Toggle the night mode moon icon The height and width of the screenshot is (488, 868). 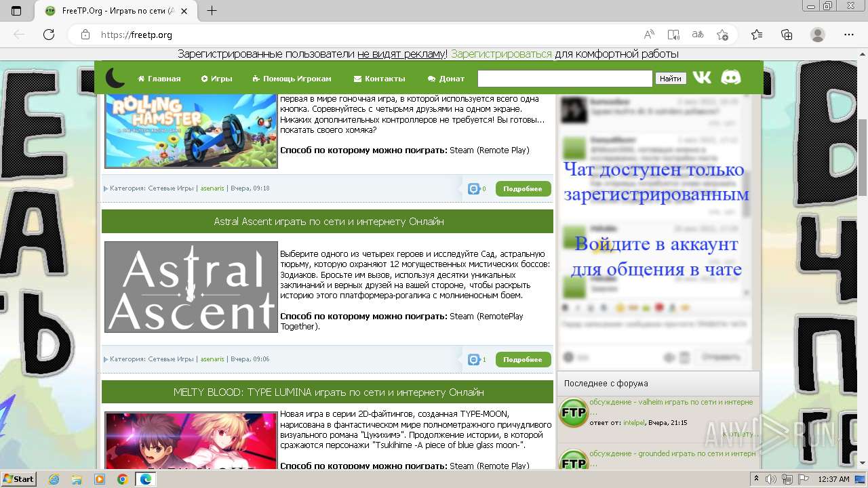pos(115,78)
